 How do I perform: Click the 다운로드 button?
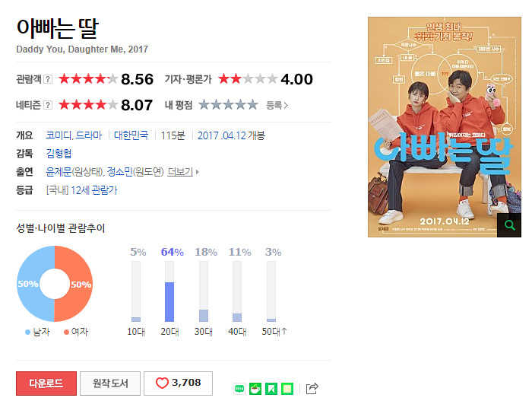[x=46, y=383]
